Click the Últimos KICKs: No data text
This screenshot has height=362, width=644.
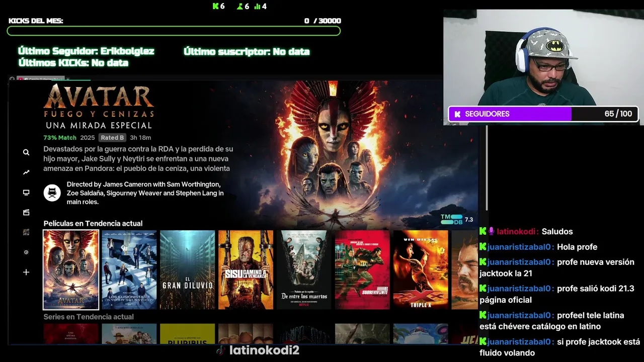(73, 63)
